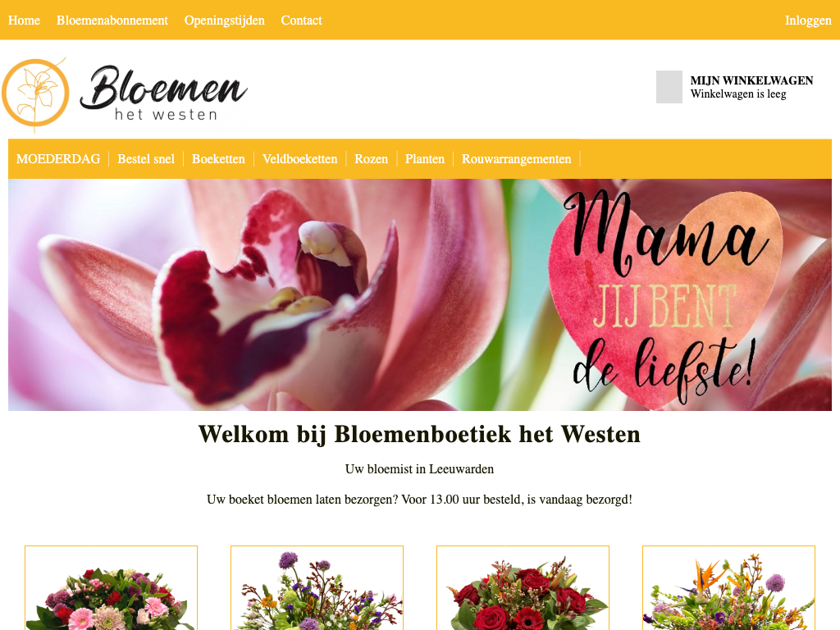Open Openingstijden in top navigation
The width and height of the screenshot is (840, 630).
[x=225, y=21]
